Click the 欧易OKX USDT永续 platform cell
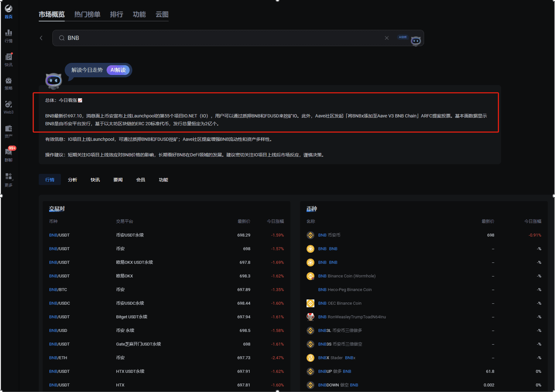 [134, 262]
